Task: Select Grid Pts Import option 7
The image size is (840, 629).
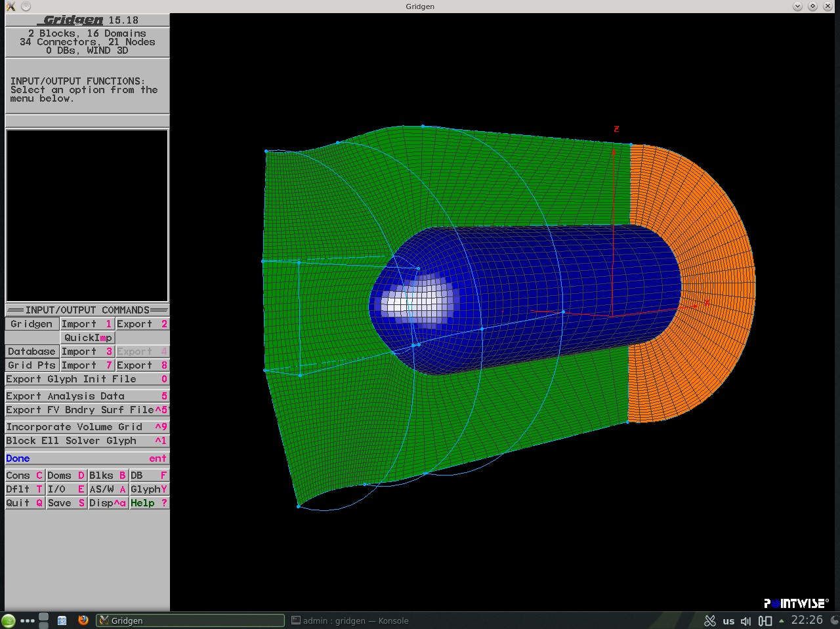Action: pyautogui.click(x=87, y=365)
